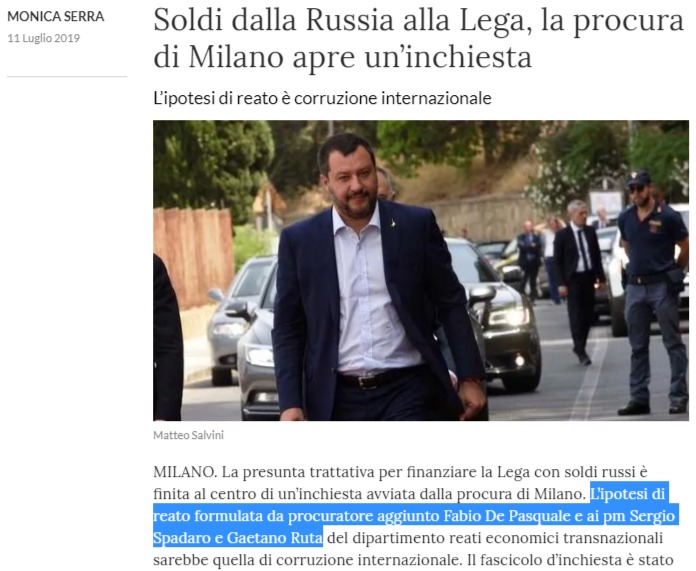
Task: Click the headline starting "Soldi dalla Russia"
Action: 418,39
